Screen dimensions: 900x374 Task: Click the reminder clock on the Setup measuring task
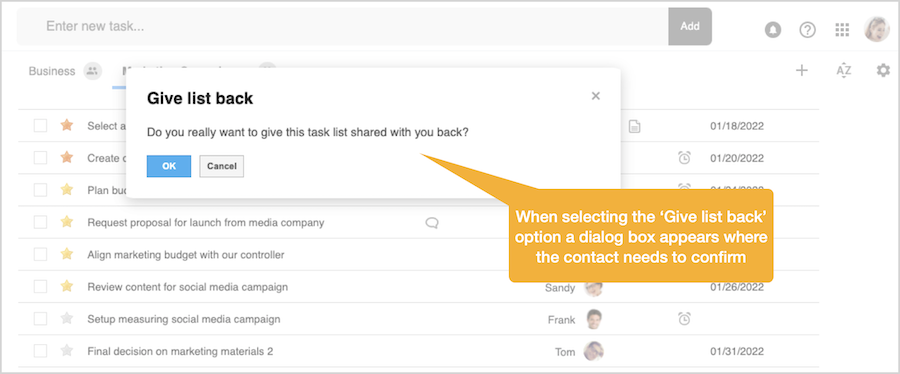[684, 319]
